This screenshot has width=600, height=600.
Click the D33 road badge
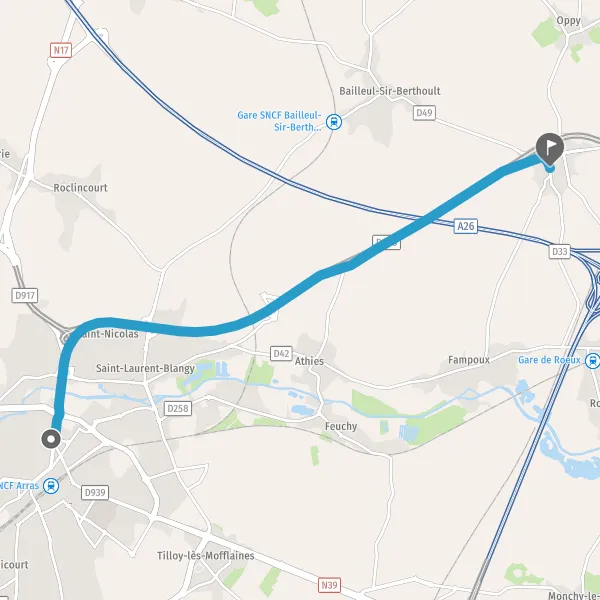coord(559,251)
